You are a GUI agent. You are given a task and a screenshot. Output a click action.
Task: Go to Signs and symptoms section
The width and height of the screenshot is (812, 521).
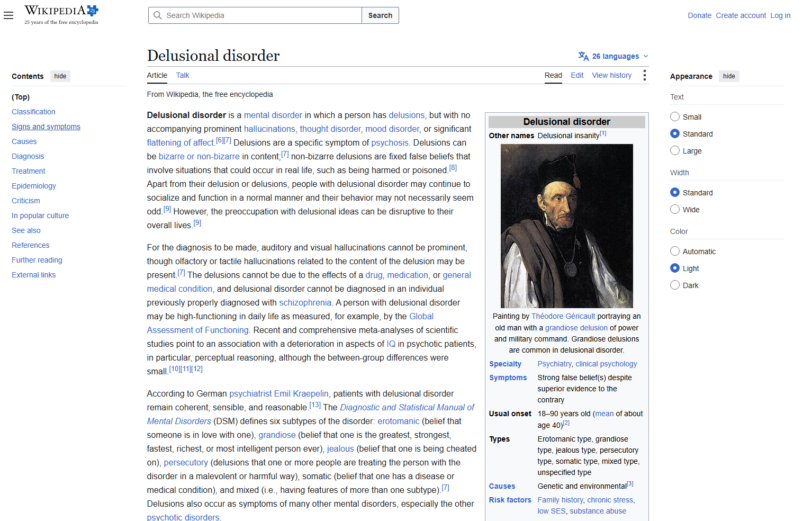click(x=46, y=127)
